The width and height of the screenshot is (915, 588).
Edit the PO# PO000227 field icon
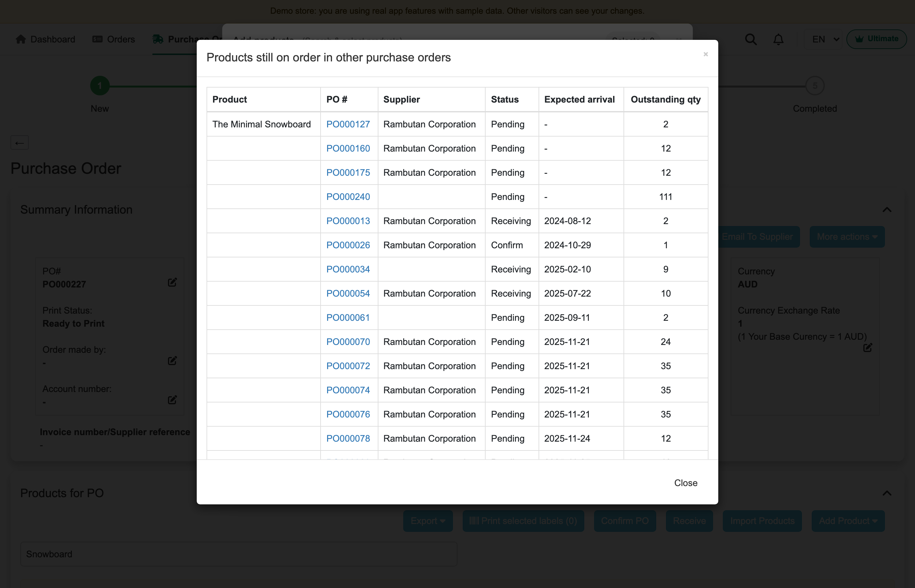pyautogui.click(x=172, y=282)
